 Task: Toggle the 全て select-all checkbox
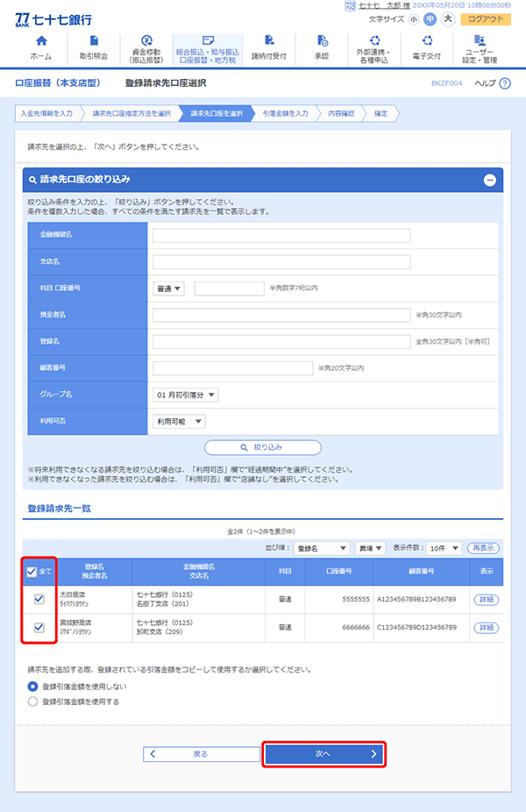[32, 572]
